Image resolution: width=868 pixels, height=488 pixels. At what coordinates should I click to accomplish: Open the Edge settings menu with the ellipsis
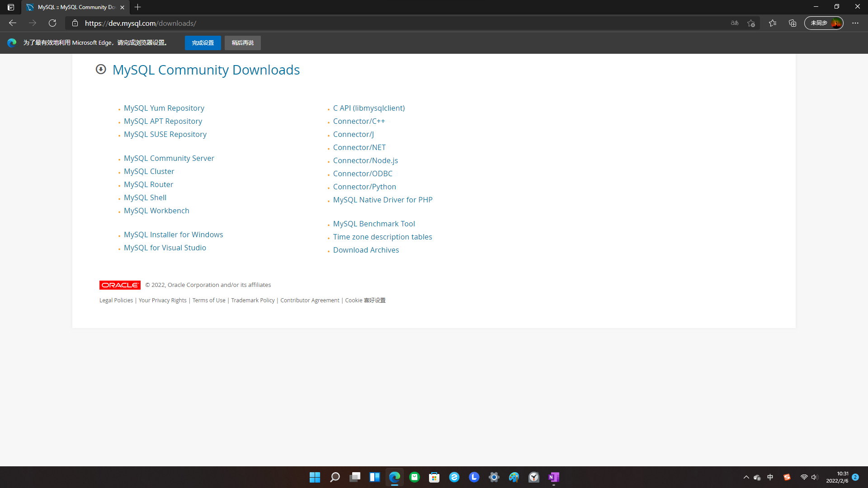(855, 23)
